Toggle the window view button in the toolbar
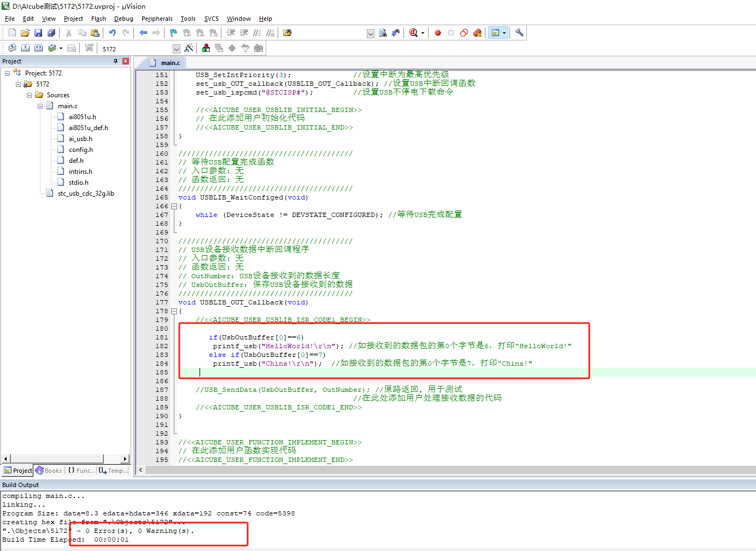 coord(495,33)
